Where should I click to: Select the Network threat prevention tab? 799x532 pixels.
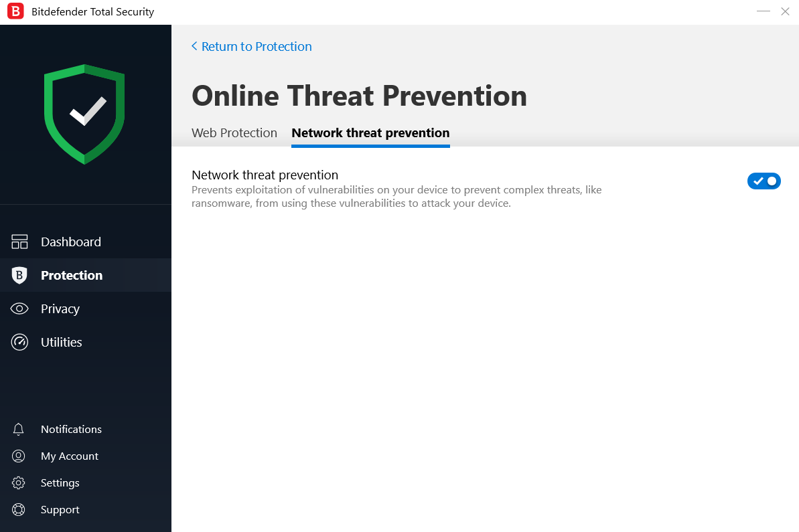(x=370, y=133)
